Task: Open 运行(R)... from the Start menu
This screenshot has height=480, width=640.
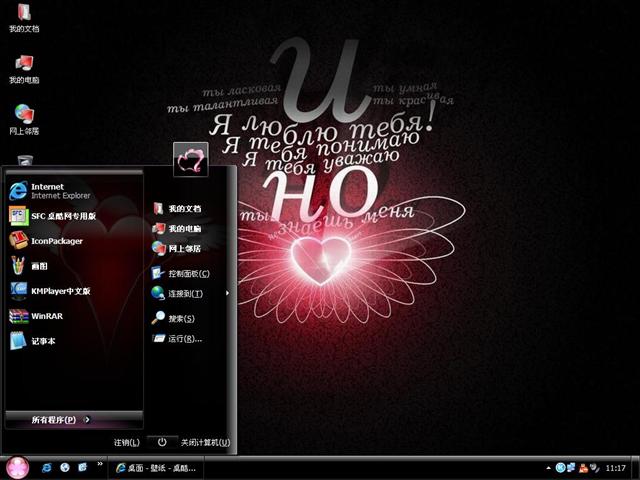Action: 189,338
